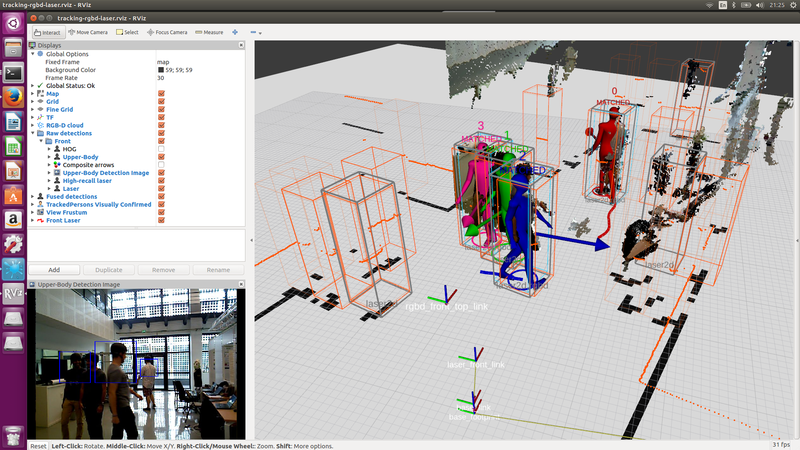Select the TrackedPersons Visually Confirmed display

[x=90, y=204]
